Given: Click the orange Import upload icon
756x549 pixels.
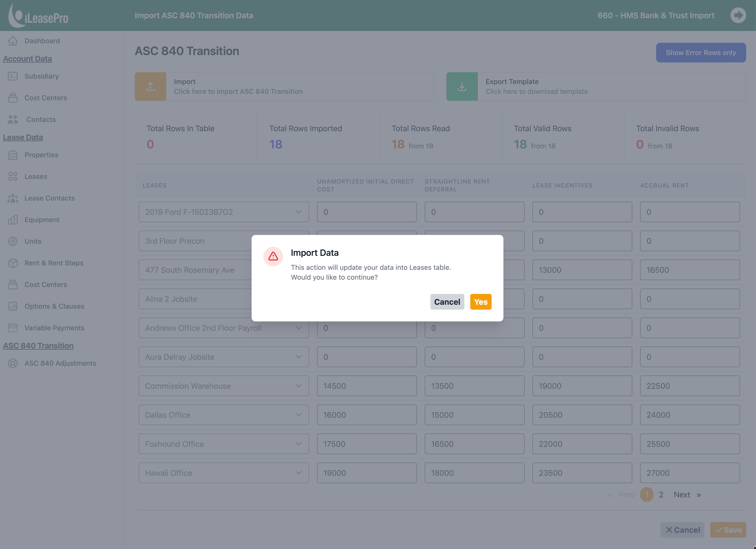Looking at the screenshot, I should (150, 87).
